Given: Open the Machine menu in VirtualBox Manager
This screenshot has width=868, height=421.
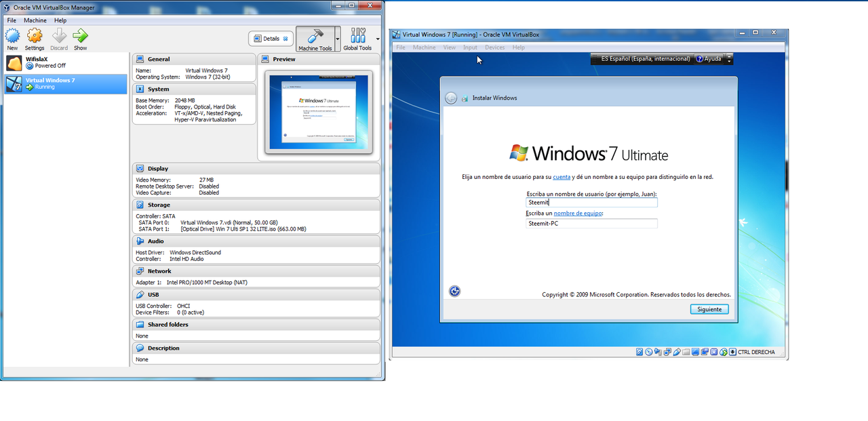Looking at the screenshot, I should [35, 20].
